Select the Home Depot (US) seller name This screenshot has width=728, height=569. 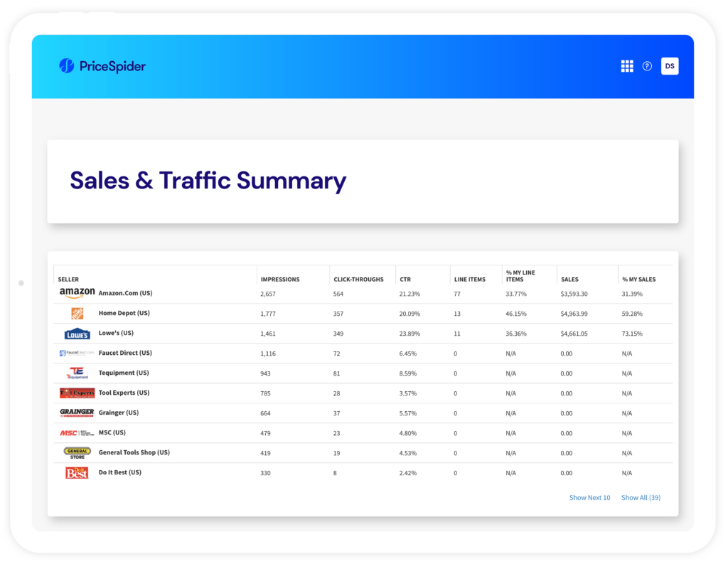click(124, 313)
